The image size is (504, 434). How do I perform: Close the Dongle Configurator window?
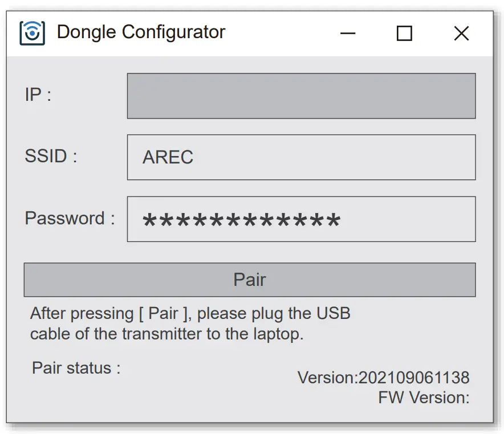(x=461, y=34)
